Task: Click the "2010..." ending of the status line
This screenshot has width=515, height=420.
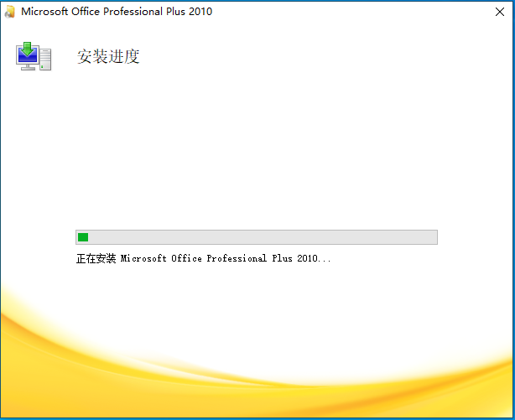Action: 314,258
